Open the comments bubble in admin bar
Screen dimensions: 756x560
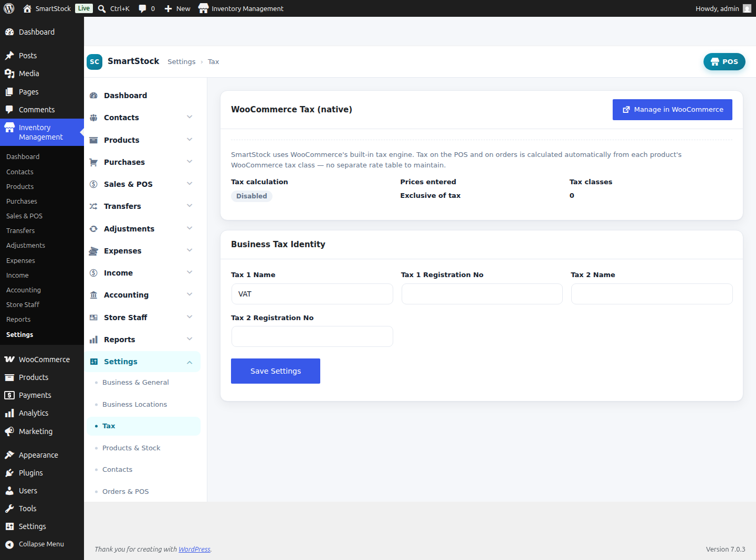[142, 8]
